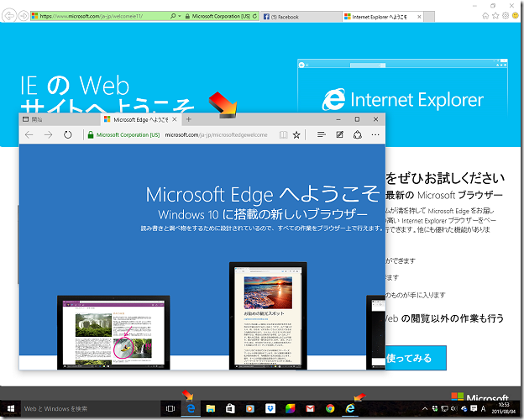524x420 pixels.
Task: Open the orange media player taskbar icon
Action: coord(250,408)
